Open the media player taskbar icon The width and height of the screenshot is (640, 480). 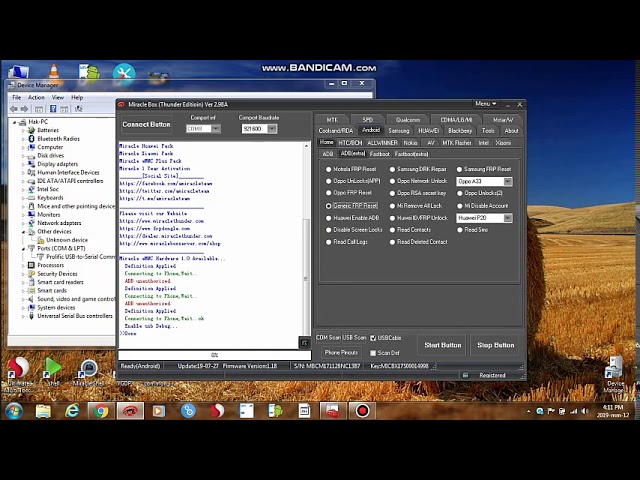click(159, 411)
